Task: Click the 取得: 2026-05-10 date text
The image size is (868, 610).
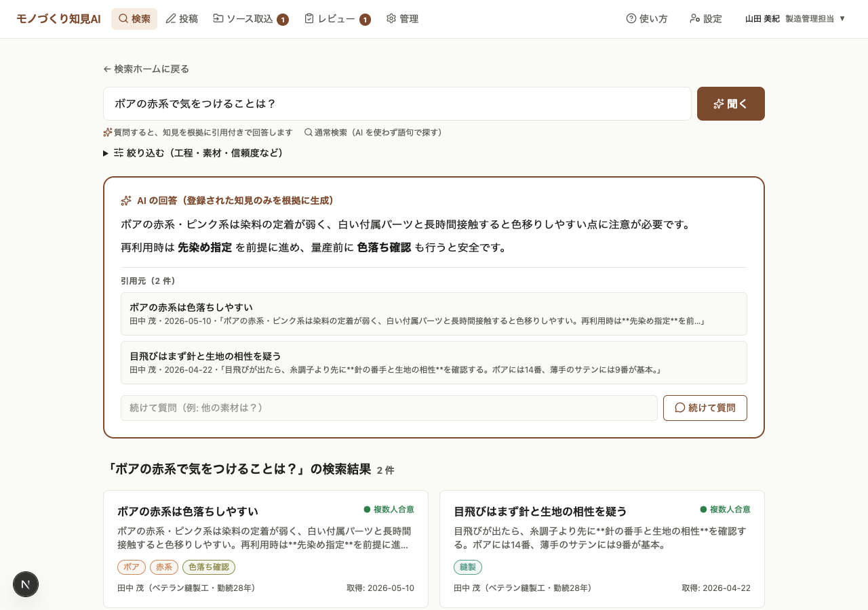Action: click(x=380, y=588)
